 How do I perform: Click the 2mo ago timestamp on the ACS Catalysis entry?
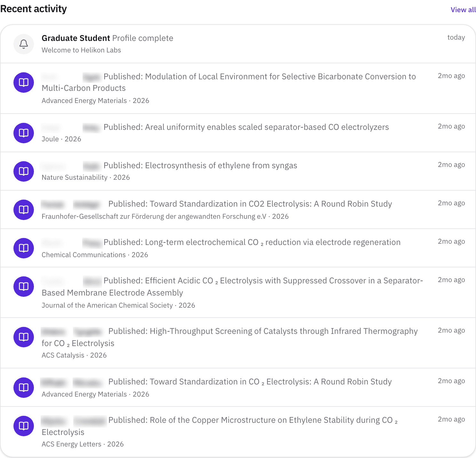pos(451,330)
